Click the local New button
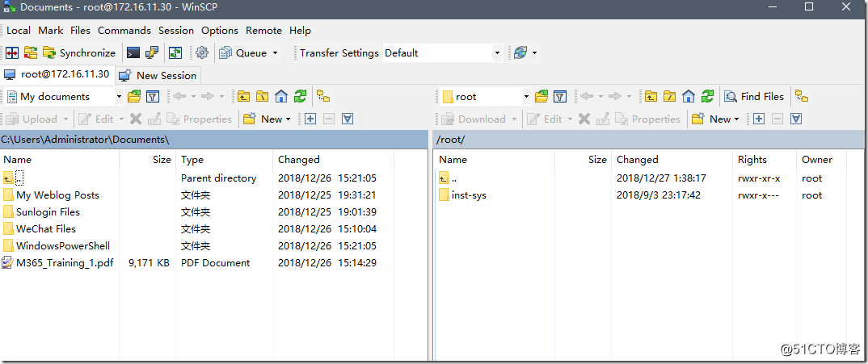Viewport: 868px width, 364px height. tap(268, 119)
